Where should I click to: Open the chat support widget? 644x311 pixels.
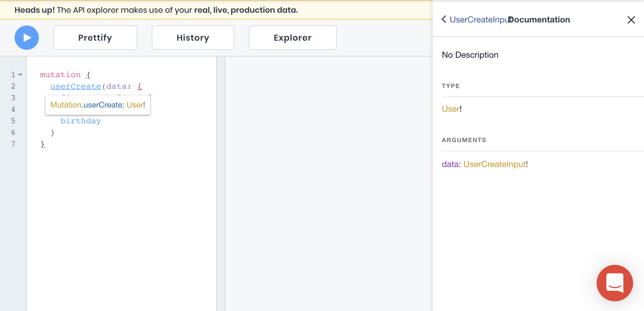pos(615,283)
